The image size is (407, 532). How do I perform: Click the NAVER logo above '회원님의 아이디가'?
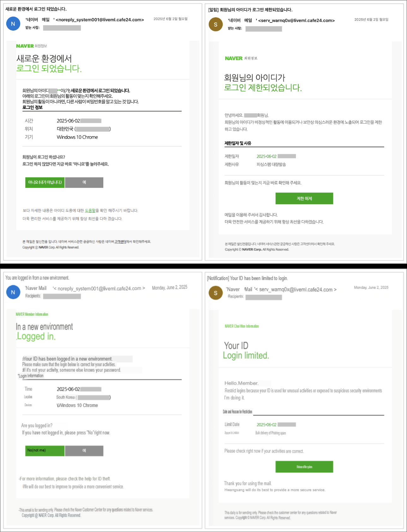[x=234, y=58]
